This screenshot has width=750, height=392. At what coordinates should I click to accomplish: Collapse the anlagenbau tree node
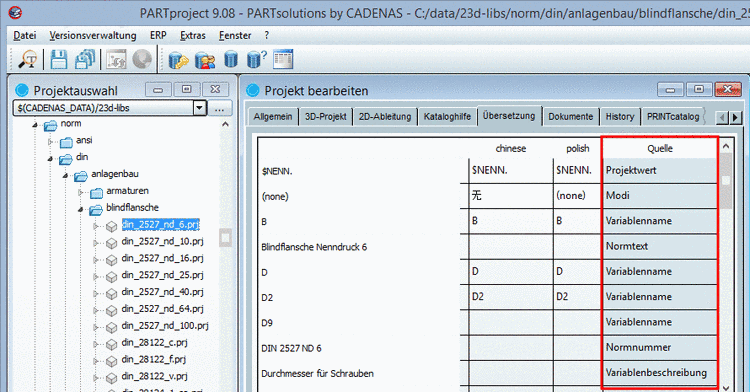pyautogui.click(x=66, y=175)
